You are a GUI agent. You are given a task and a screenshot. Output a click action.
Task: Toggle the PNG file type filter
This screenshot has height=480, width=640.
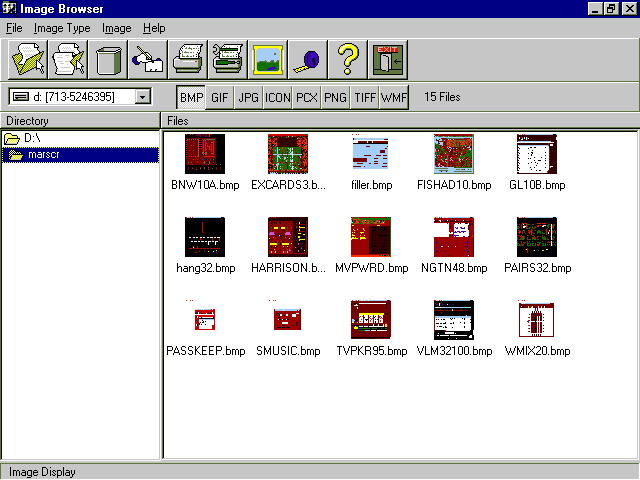(x=336, y=97)
